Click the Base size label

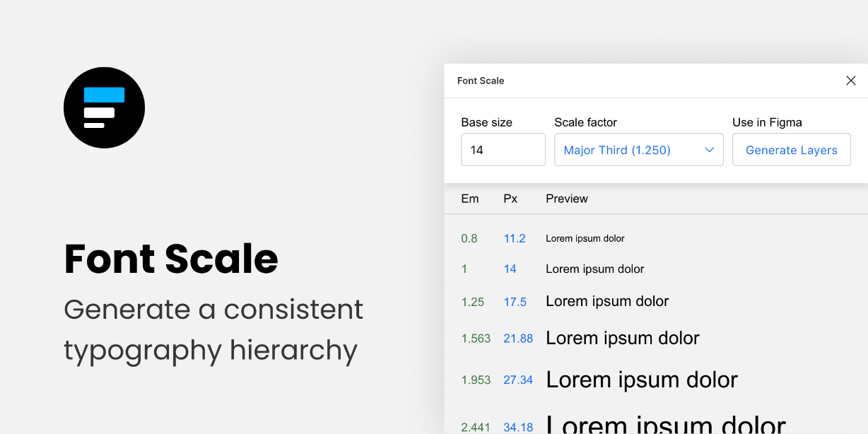(487, 122)
